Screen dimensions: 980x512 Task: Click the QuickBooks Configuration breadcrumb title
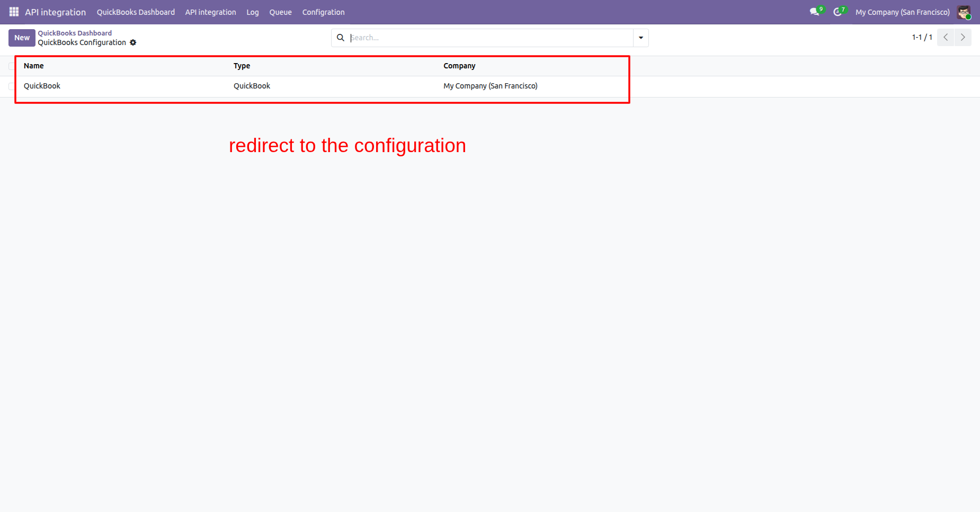point(82,42)
